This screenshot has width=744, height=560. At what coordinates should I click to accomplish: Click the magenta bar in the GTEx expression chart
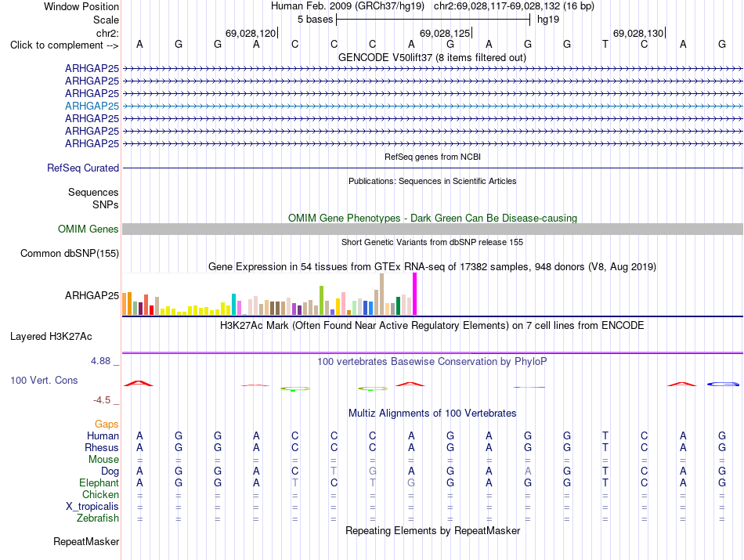[x=415, y=294]
